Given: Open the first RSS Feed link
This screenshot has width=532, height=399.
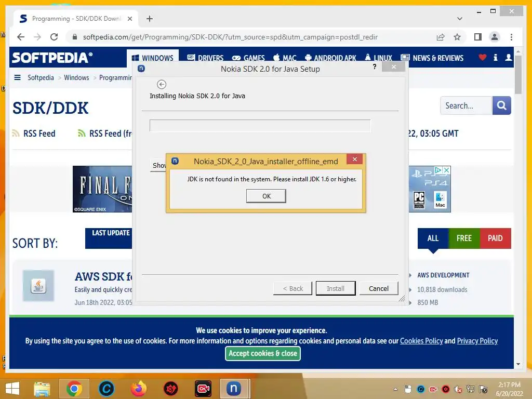Looking at the screenshot, I should tap(34, 134).
